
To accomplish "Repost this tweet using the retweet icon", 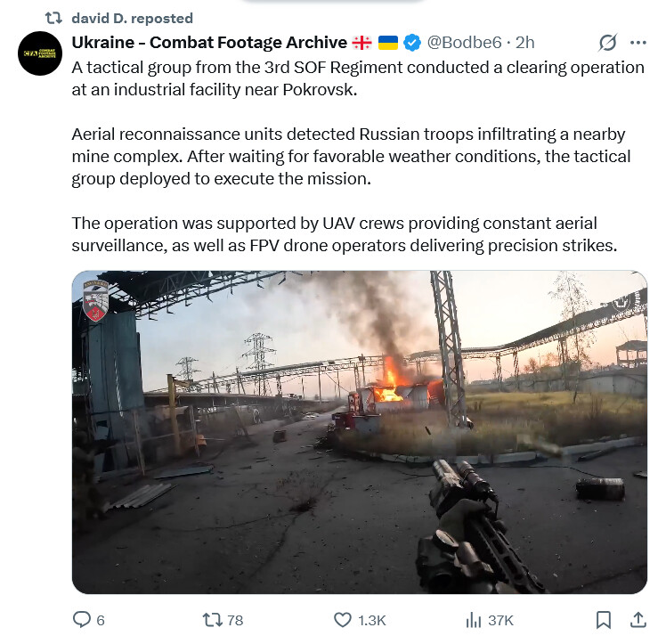I will click(212, 619).
